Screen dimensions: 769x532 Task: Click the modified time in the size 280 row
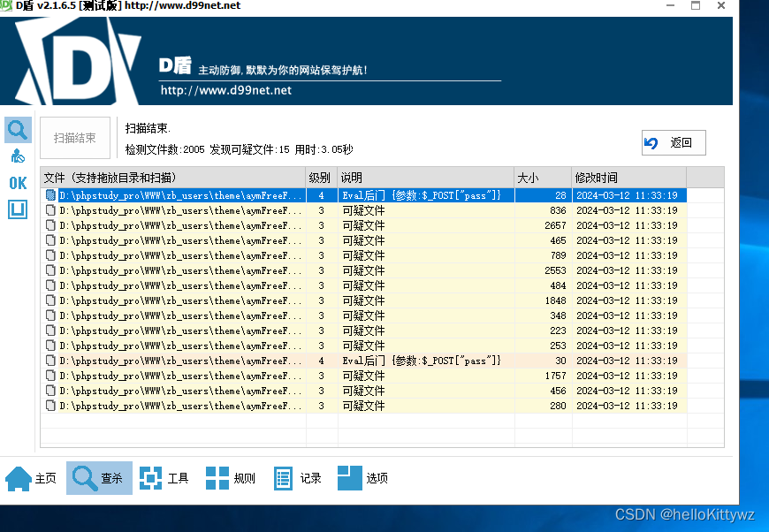coord(627,406)
